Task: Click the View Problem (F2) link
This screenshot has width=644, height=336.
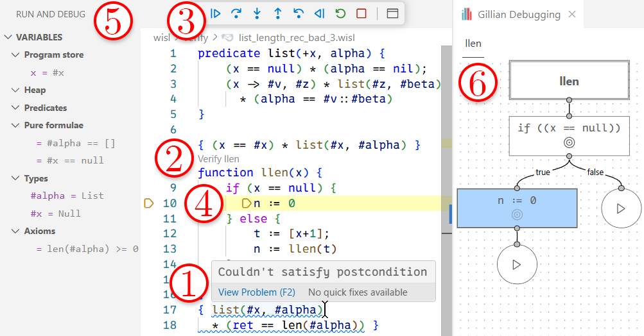Action: [256, 292]
